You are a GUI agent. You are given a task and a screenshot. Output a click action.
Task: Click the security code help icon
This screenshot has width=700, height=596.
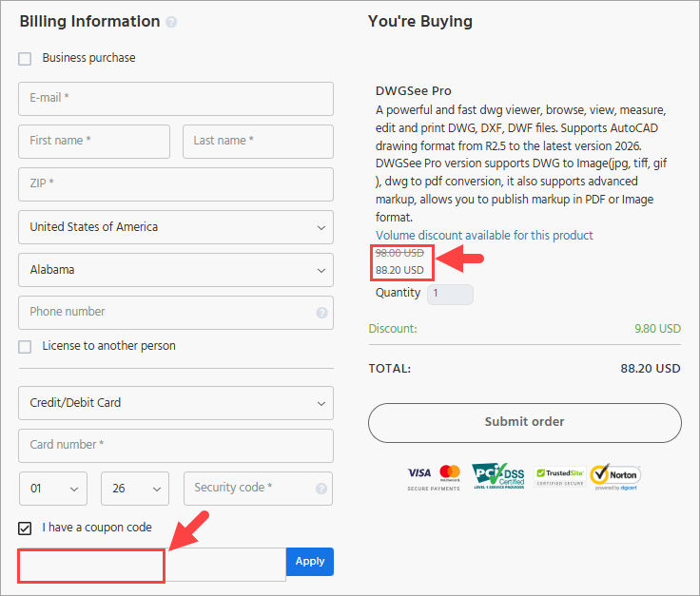pyautogui.click(x=321, y=489)
